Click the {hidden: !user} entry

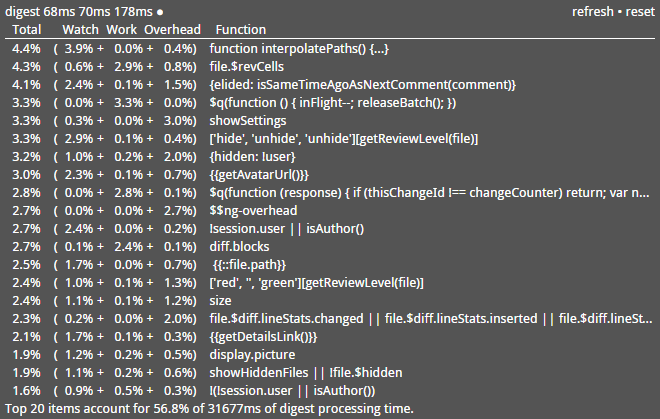pos(253,157)
